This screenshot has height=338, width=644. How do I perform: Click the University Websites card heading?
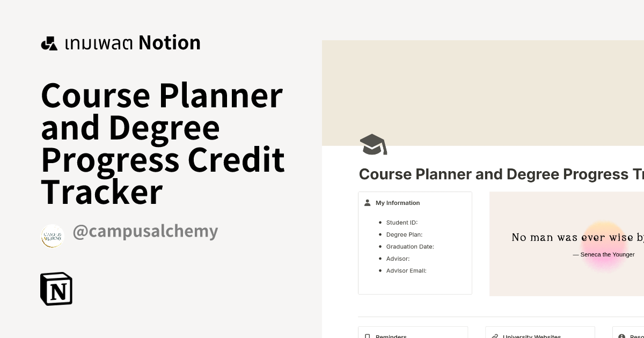pyautogui.click(x=531, y=336)
